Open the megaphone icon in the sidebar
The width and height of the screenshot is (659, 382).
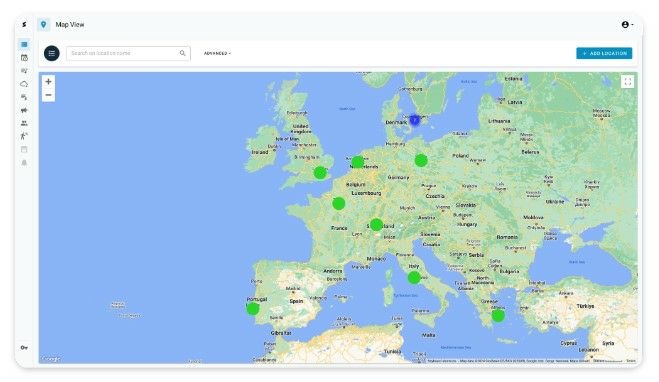(24, 110)
